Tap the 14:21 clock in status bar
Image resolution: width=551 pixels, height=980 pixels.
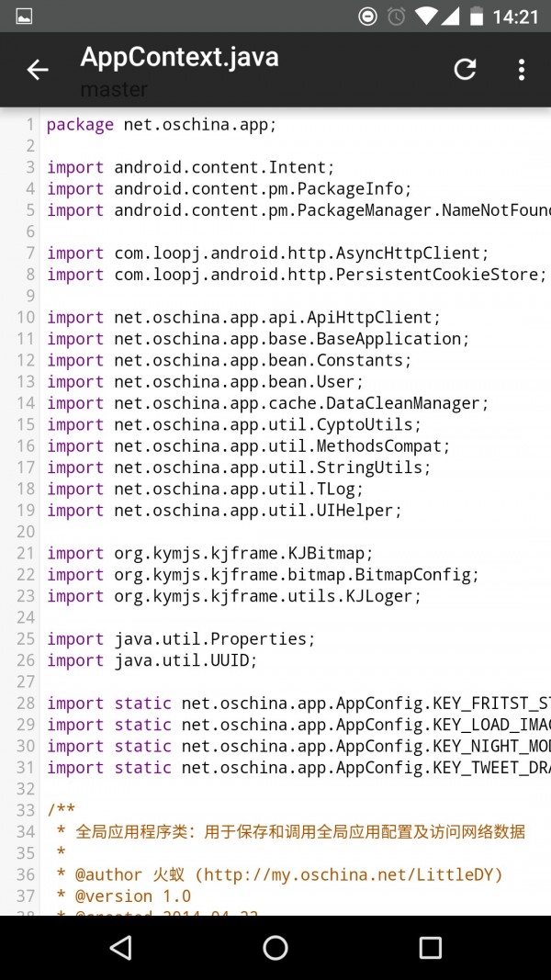(515, 16)
